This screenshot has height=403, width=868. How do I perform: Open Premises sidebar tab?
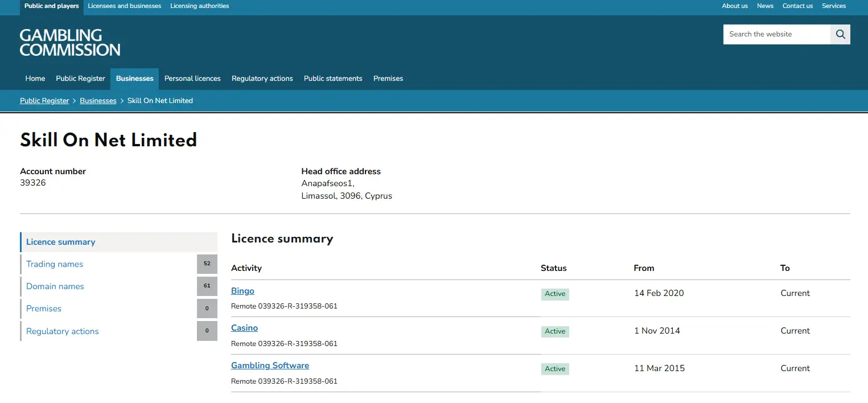(119, 309)
